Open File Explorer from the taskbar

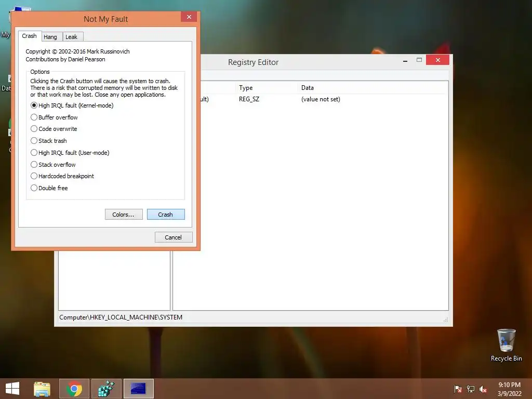coord(42,389)
